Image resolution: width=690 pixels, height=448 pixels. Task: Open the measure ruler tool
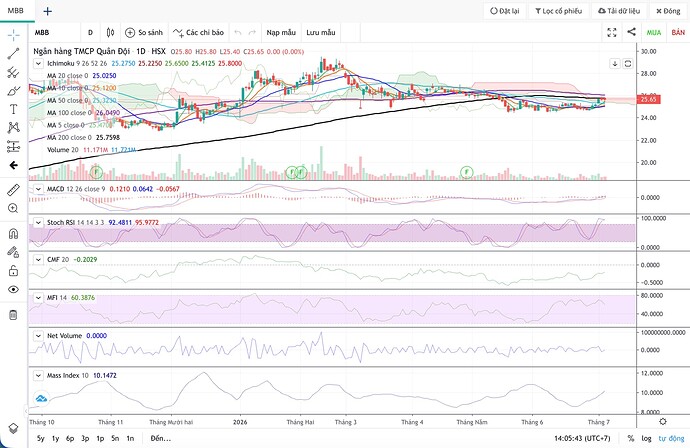(x=13, y=190)
